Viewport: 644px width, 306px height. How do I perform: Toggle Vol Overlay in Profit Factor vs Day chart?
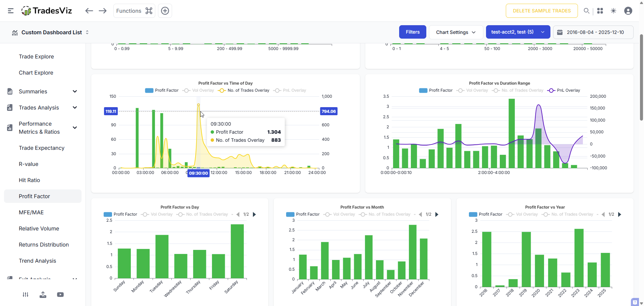pos(157,214)
